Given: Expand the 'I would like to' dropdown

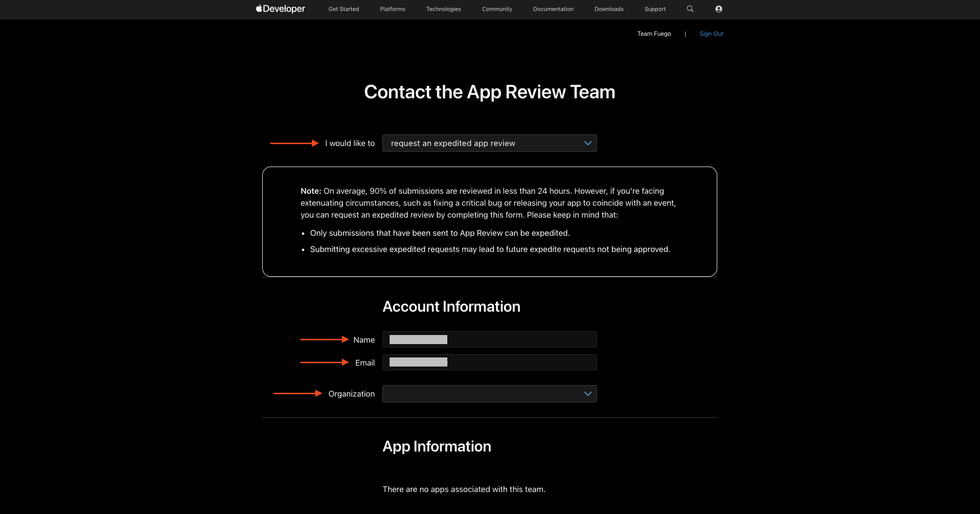Looking at the screenshot, I should point(490,143).
